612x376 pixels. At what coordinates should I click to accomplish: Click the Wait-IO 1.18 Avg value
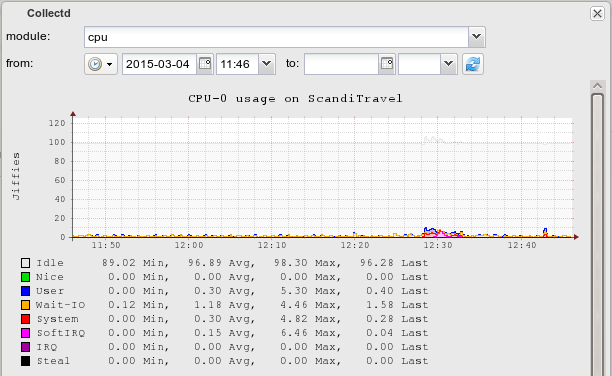(x=208, y=305)
